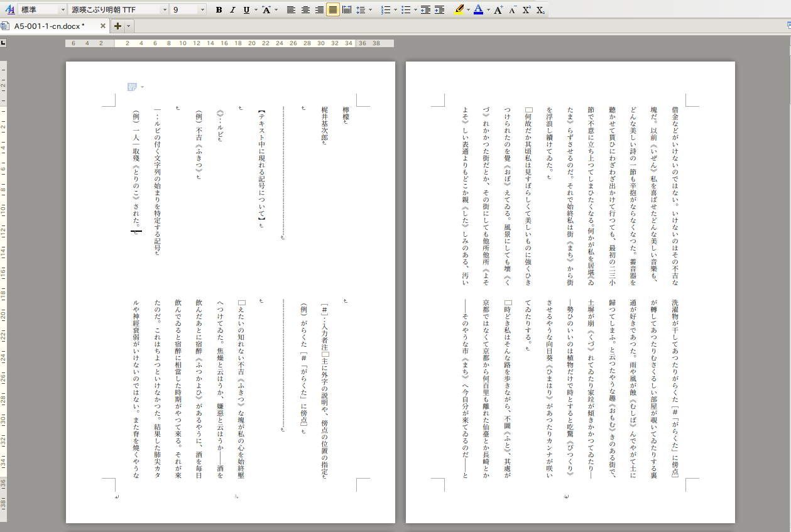This screenshot has width=791, height=532.
Task: Toggle justified alignment
Action: click(x=333, y=10)
